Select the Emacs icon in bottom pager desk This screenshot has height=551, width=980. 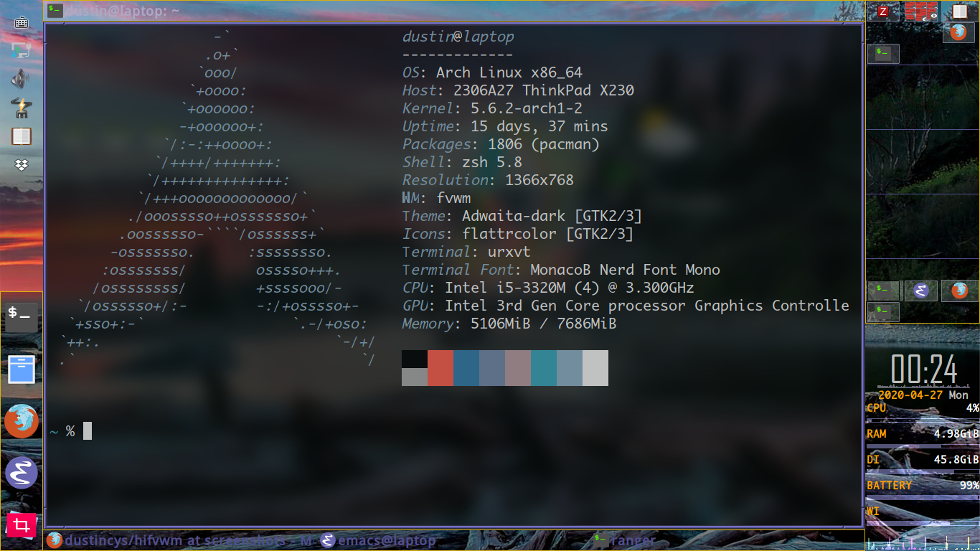tap(921, 291)
